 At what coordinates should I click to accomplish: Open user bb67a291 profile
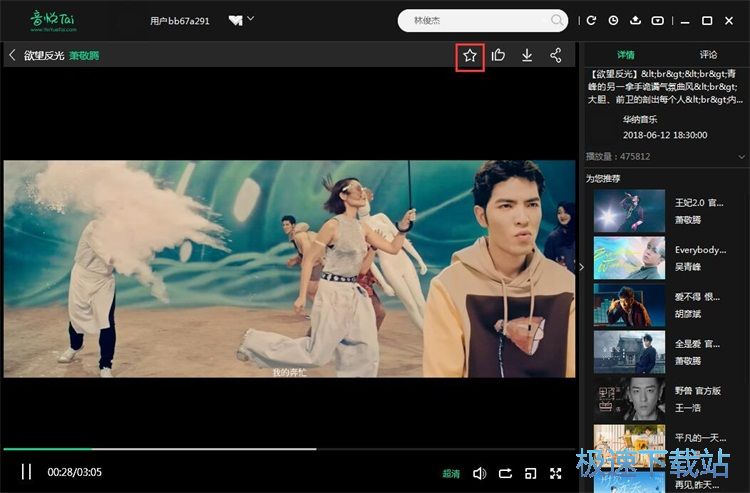coord(180,21)
